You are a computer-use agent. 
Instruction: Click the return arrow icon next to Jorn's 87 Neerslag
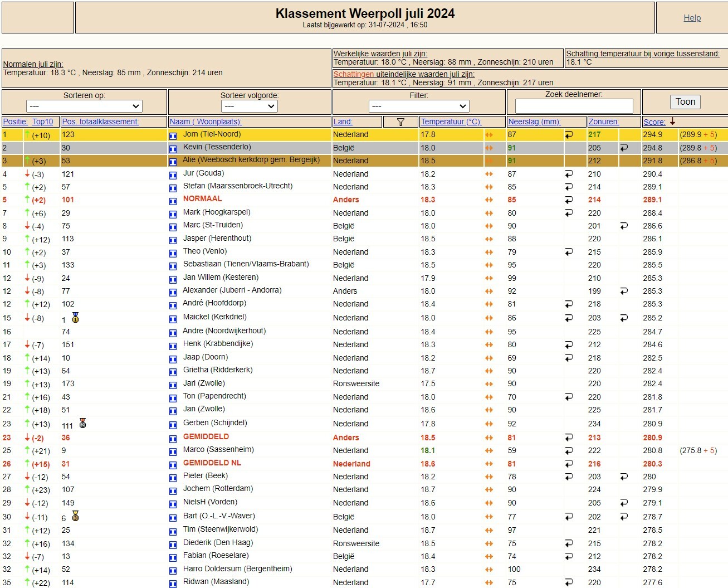tap(569, 135)
